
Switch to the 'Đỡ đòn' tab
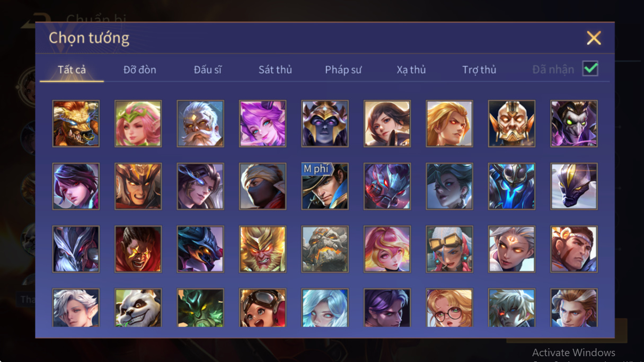point(140,69)
